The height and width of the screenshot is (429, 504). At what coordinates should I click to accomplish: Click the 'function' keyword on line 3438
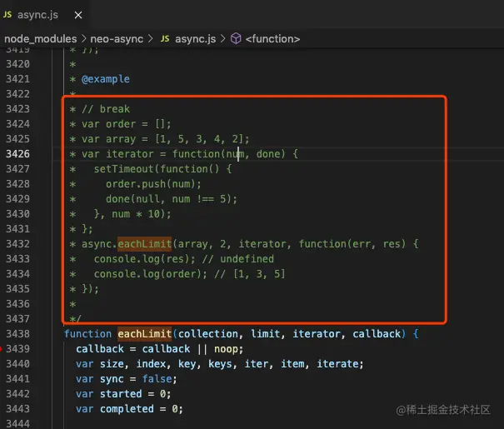tap(87, 334)
